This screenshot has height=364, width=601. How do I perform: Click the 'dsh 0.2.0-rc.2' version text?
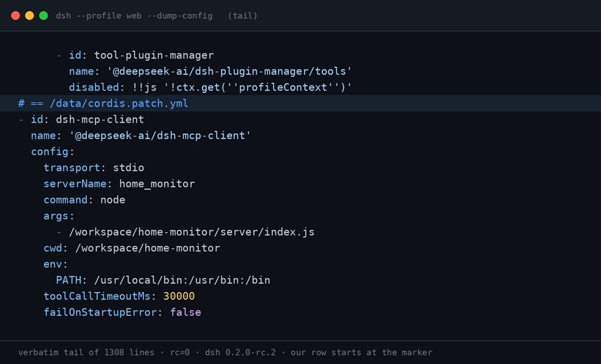(240, 353)
